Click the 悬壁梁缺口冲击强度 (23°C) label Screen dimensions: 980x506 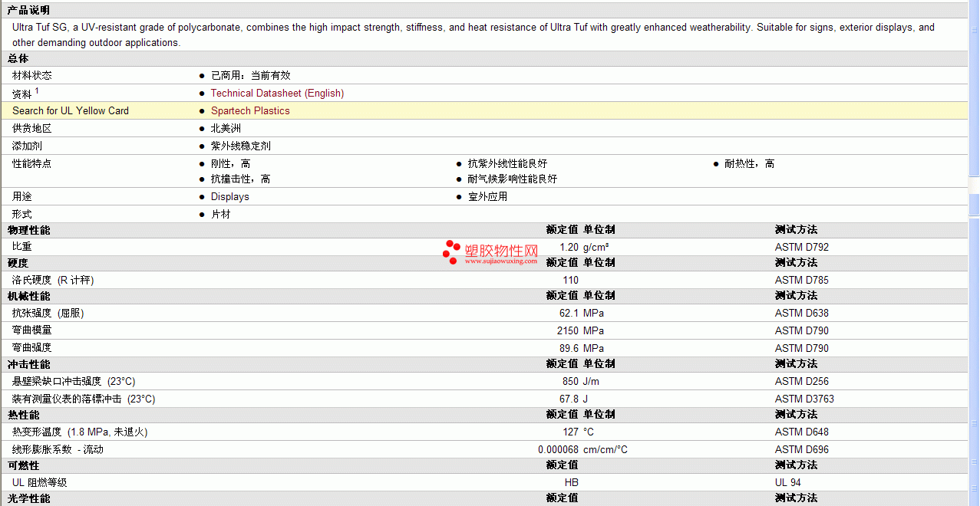[x=74, y=381]
